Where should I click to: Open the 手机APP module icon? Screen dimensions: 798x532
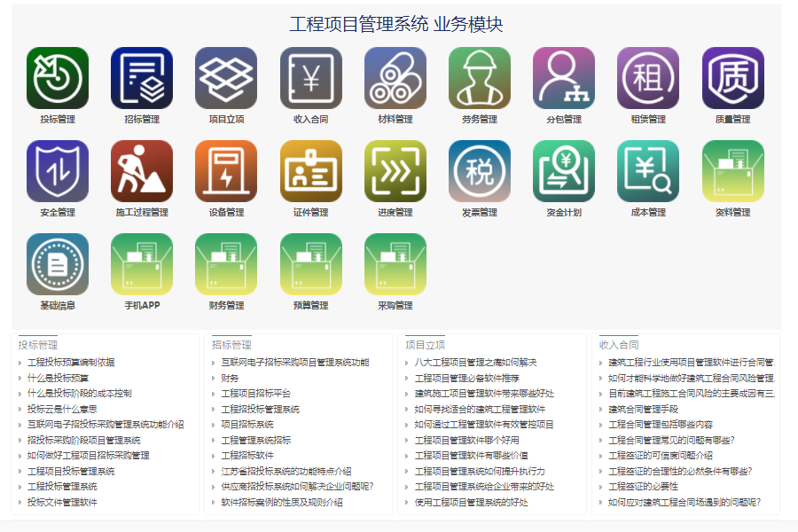tap(142, 264)
